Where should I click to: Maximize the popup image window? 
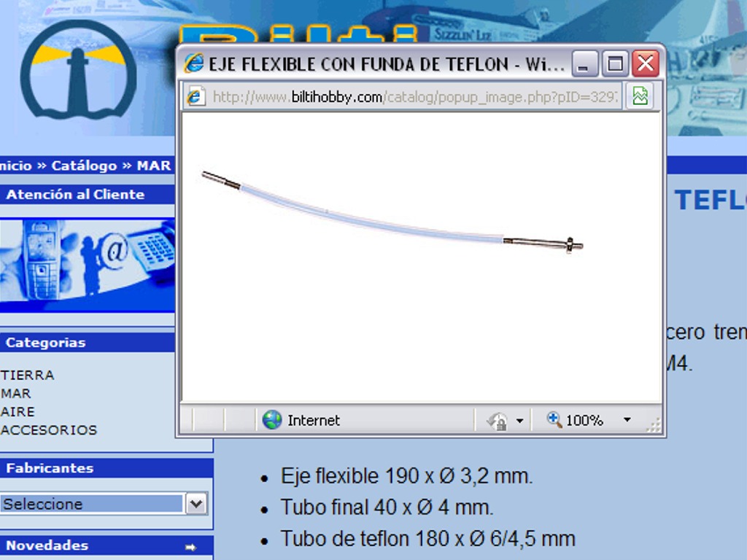615,63
